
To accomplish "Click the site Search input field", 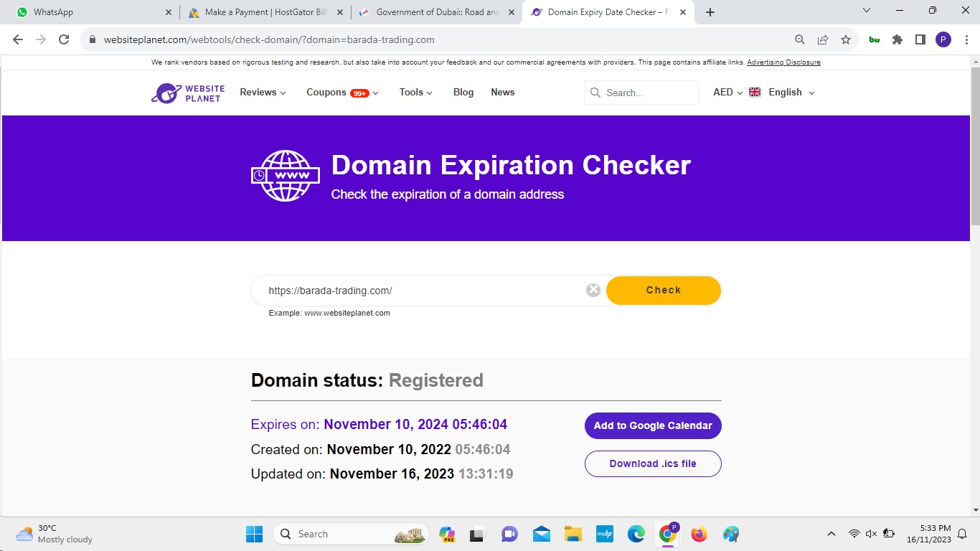I will (648, 93).
